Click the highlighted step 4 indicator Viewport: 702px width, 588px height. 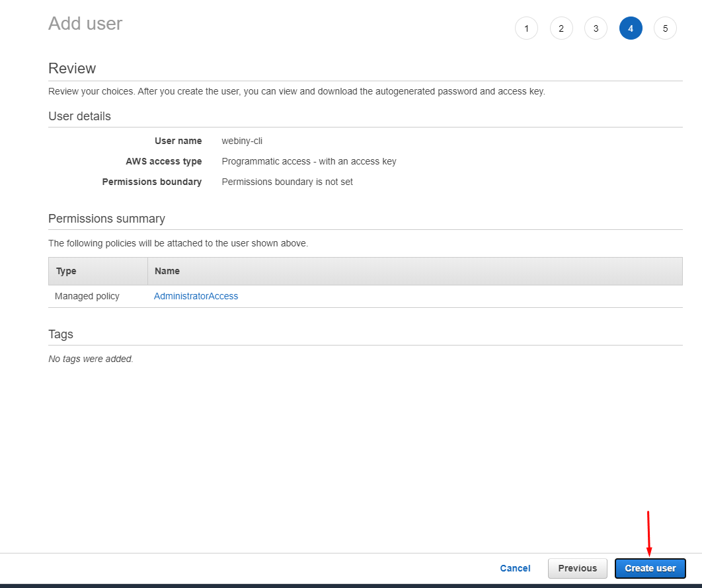[631, 28]
